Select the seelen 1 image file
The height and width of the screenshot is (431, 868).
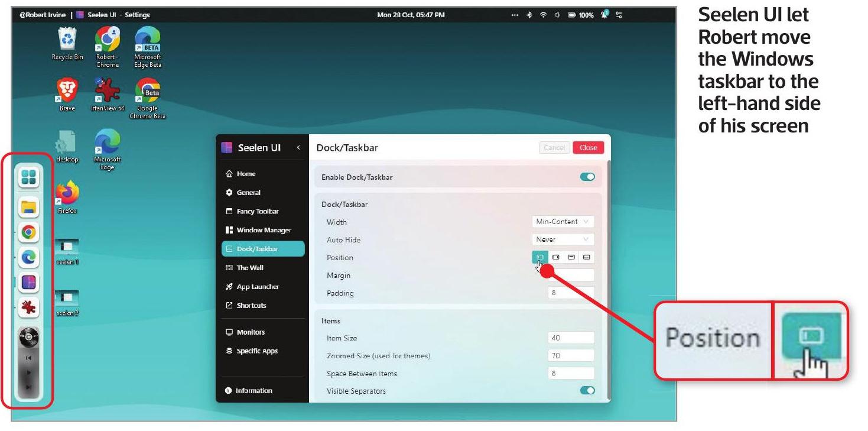click(x=67, y=252)
